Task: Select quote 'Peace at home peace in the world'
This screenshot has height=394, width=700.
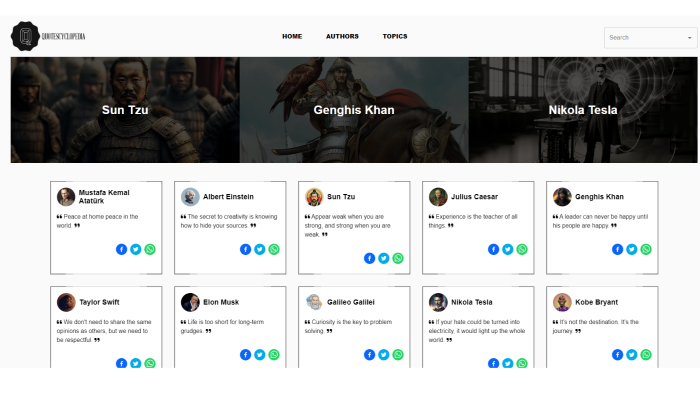Action: [x=97, y=221]
